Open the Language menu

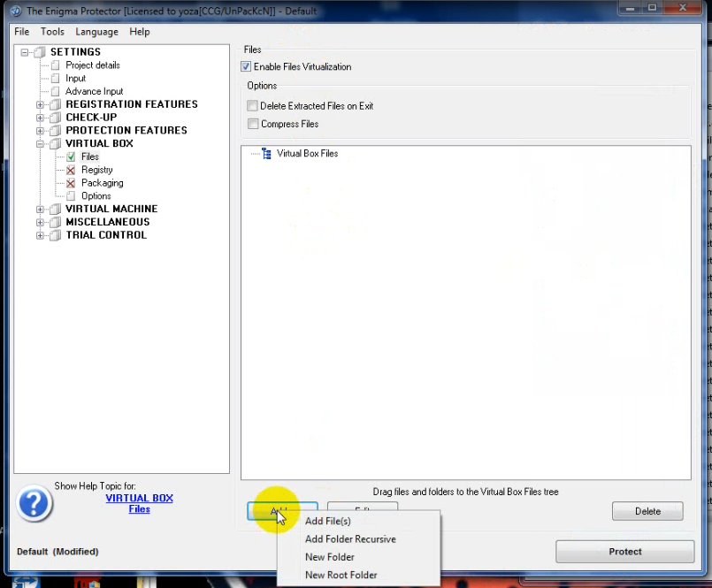pyautogui.click(x=96, y=32)
